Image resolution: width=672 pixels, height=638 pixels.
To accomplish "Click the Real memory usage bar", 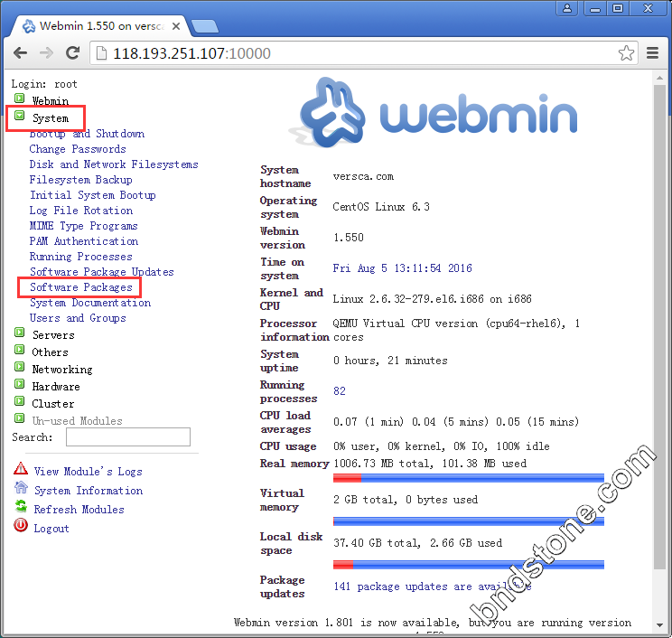I will pyautogui.click(x=469, y=478).
